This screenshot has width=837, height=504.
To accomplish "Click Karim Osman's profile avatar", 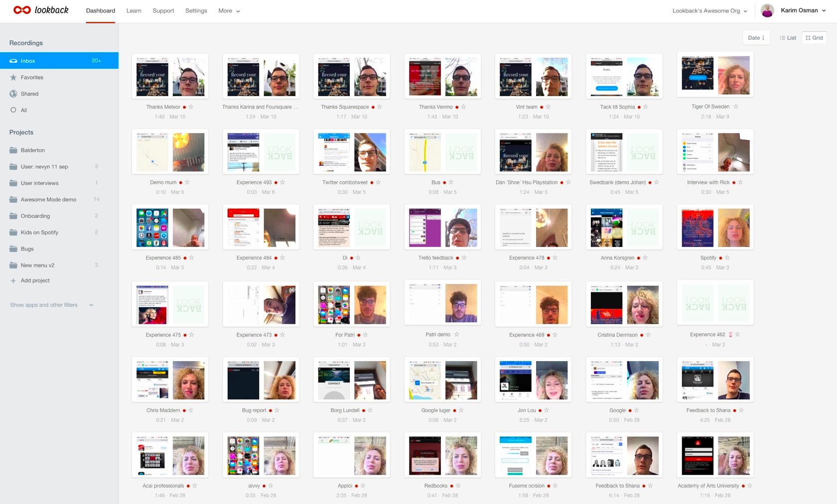I will point(767,10).
